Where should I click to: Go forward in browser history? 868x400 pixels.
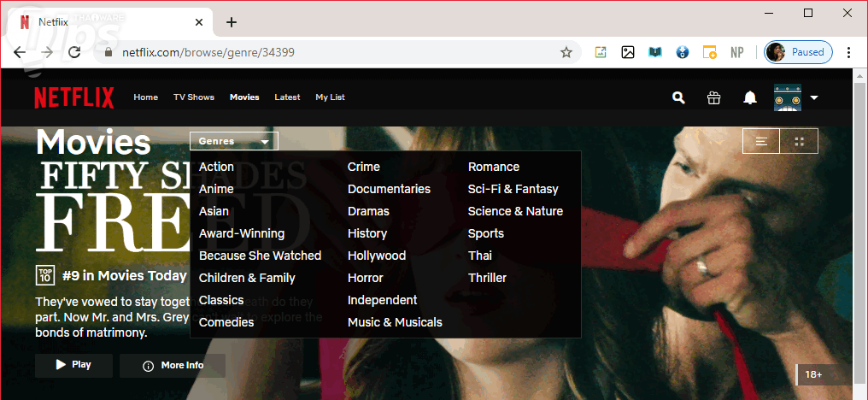point(47,52)
